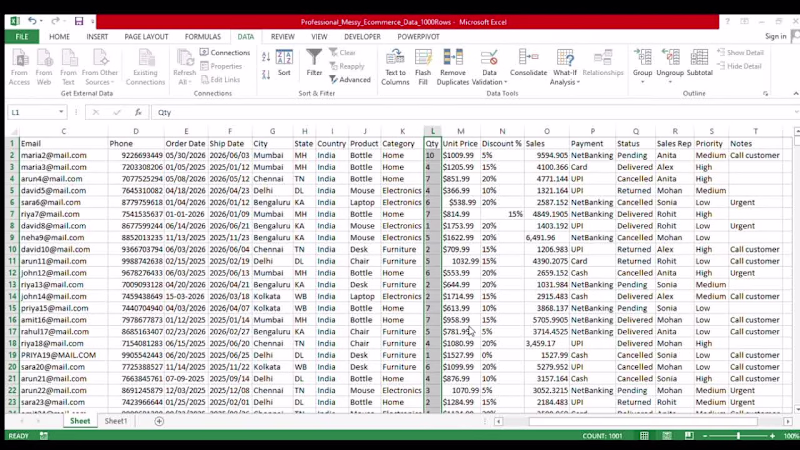This screenshot has width=800, height=450.
Task: Click the Reapply filter button
Action: pos(347,66)
